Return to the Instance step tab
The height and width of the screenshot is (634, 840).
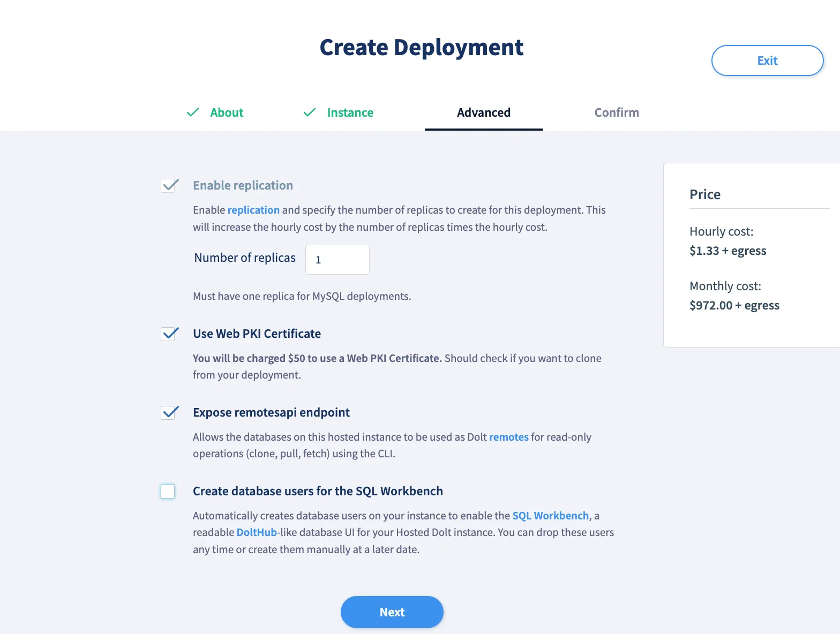click(x=350, y=112)
